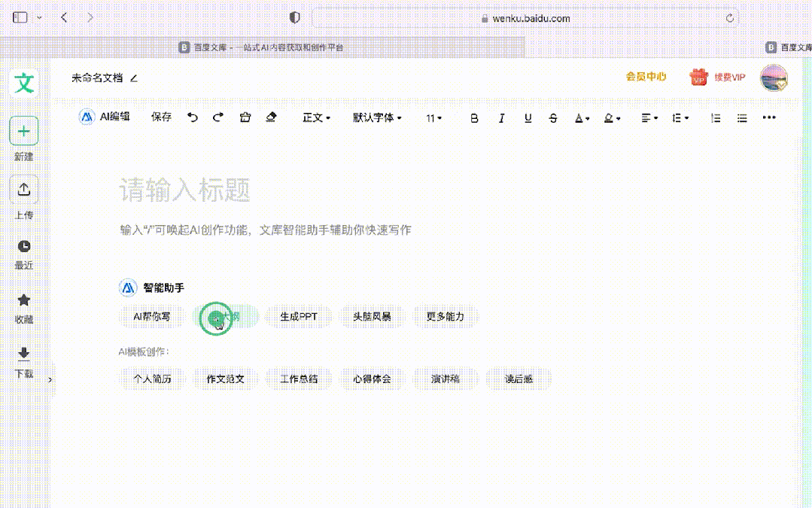Viewport: 812px width, 508px height.
Task: Click the Upload icon in sidebar
Action: click(24, 190)
